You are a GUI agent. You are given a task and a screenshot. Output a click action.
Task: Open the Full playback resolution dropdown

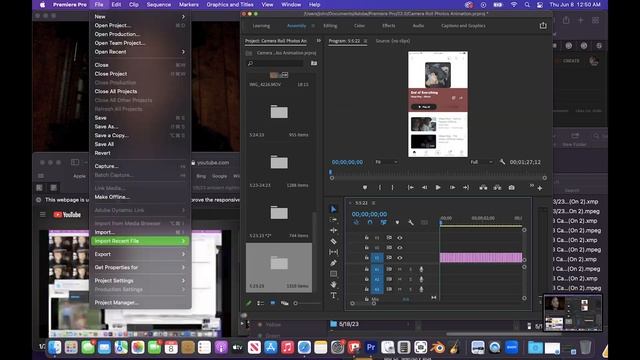coord(482,162)
